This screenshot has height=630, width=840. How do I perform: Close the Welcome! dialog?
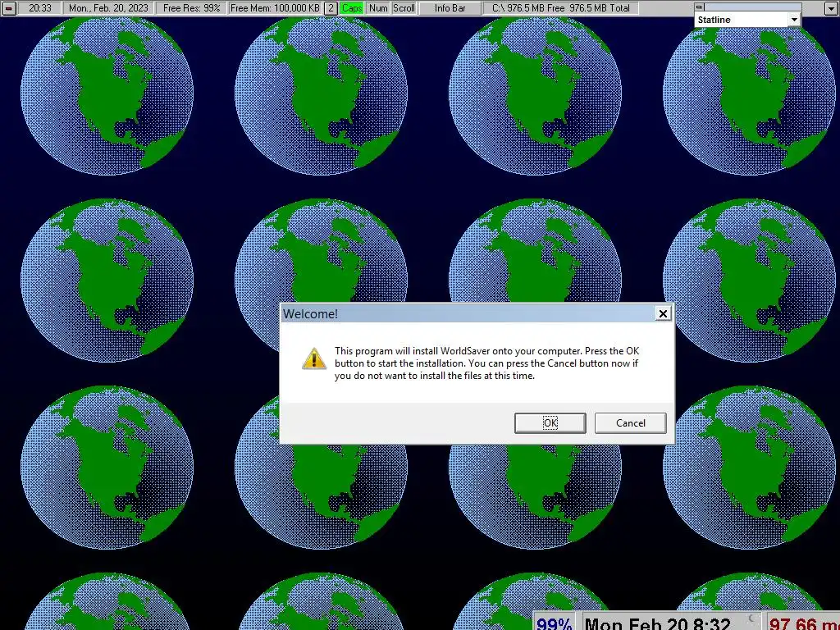[x=663, y=313]
